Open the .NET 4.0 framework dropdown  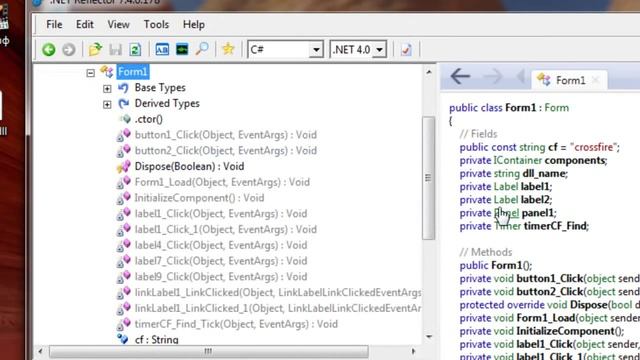click(x=380, y=50)
